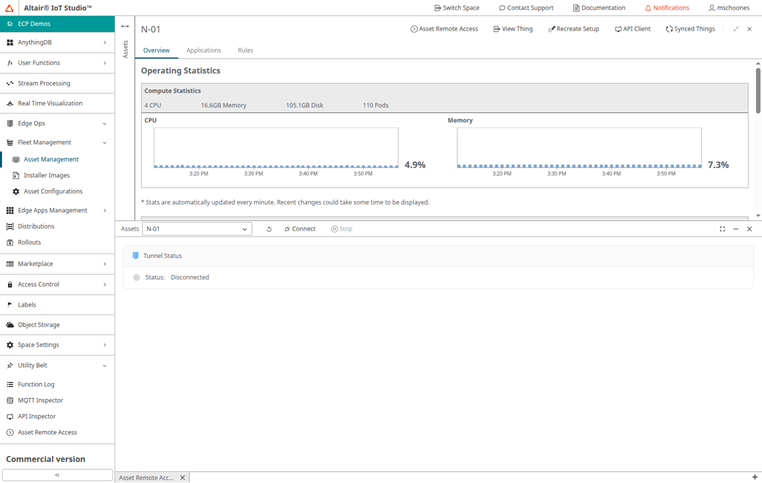Click the Recreate Setup wrench icon
This screenshot has width=762, height=483.
551,29
